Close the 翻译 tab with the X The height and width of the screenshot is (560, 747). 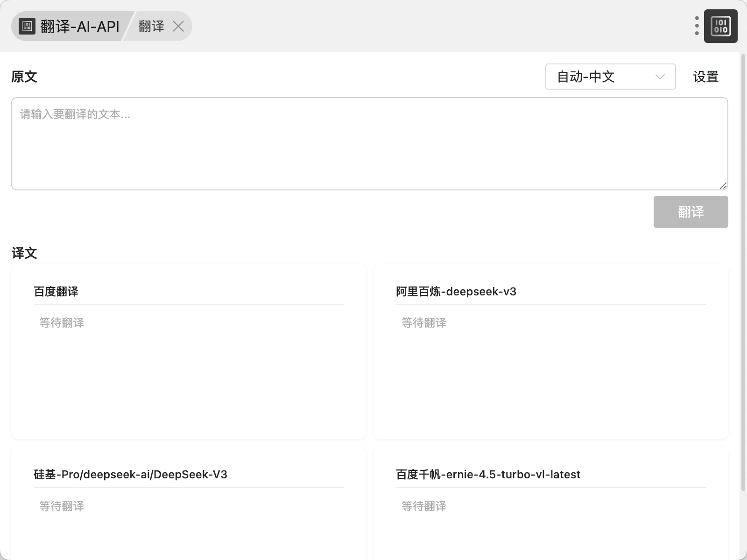click(178, 26)
